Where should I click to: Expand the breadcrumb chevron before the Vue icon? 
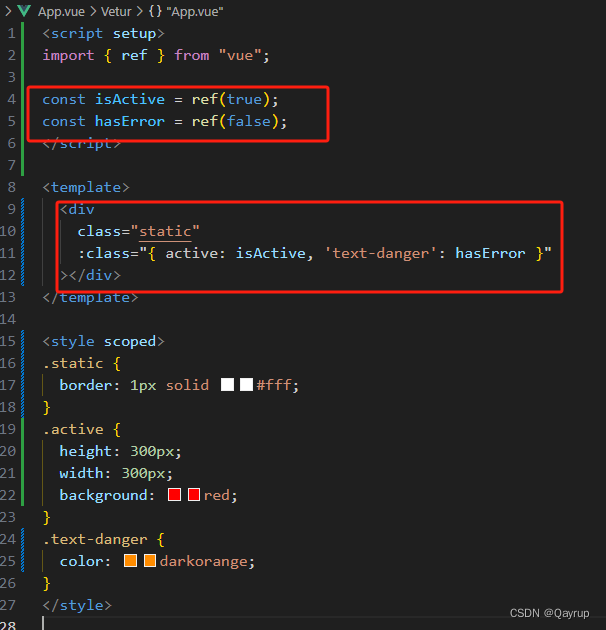tap(8, 11)
